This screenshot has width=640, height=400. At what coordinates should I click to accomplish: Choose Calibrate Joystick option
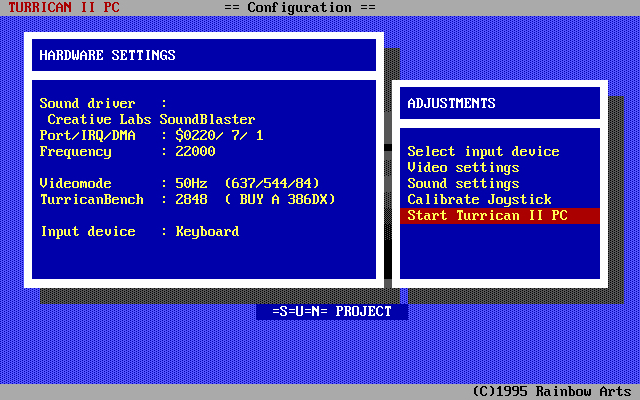tap(479, 200)
